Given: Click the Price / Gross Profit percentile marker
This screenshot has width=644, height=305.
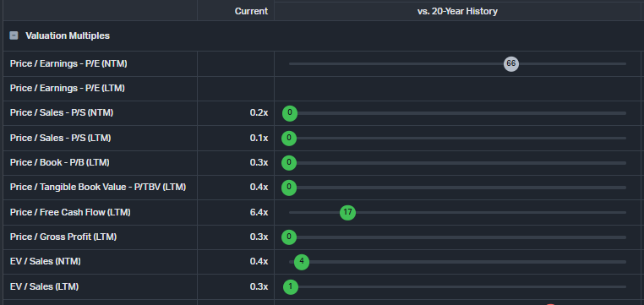Looking at the screenshot, I should (x=289, y=237).
